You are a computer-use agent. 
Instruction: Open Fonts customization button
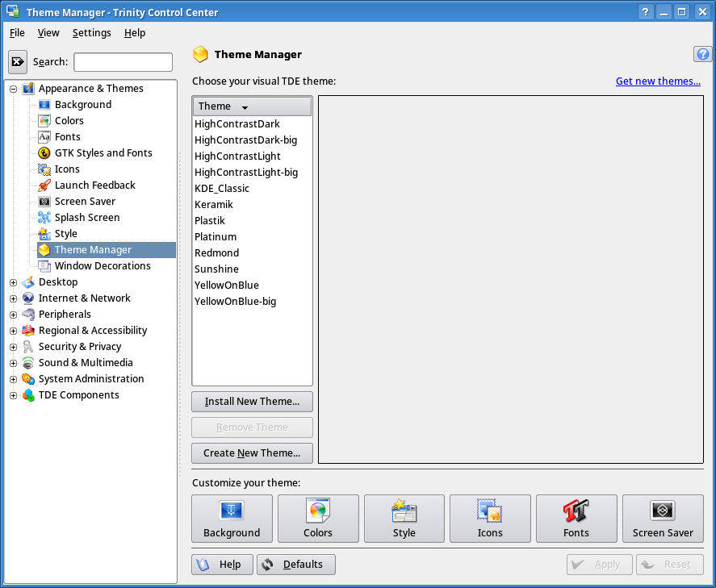(x=576, y=519)
